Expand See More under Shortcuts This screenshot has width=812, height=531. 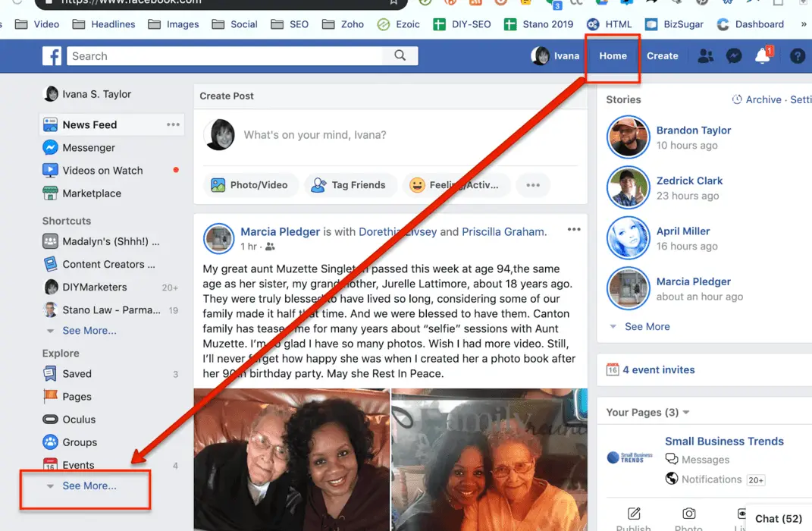(89, 331)
